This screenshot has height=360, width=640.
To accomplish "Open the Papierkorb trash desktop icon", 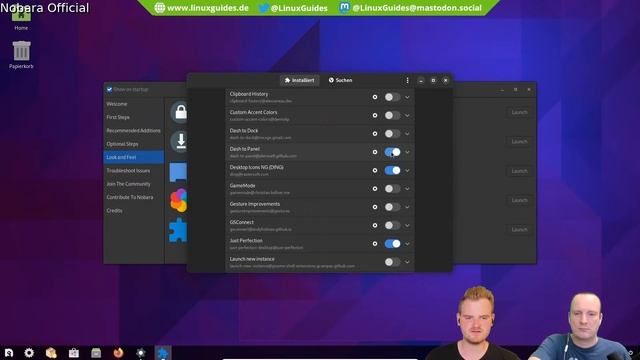I will (21, 54).
